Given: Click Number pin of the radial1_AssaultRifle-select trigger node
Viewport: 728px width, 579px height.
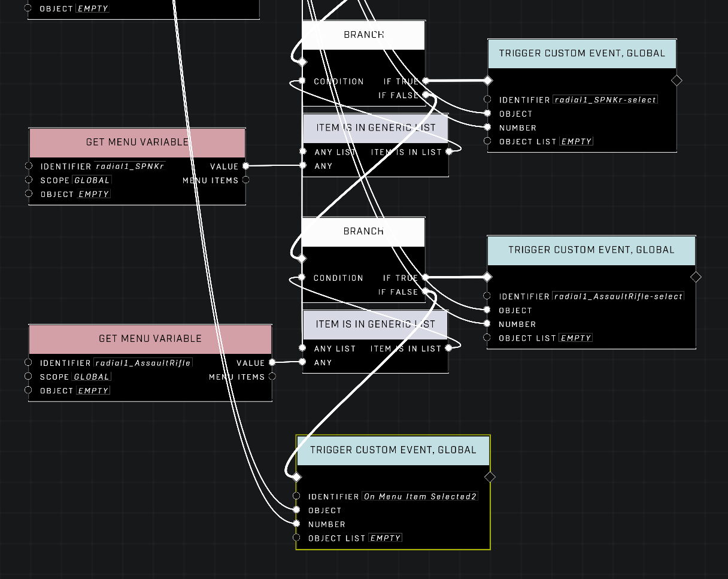Looking at the screenshot, I should click(487, 323).
